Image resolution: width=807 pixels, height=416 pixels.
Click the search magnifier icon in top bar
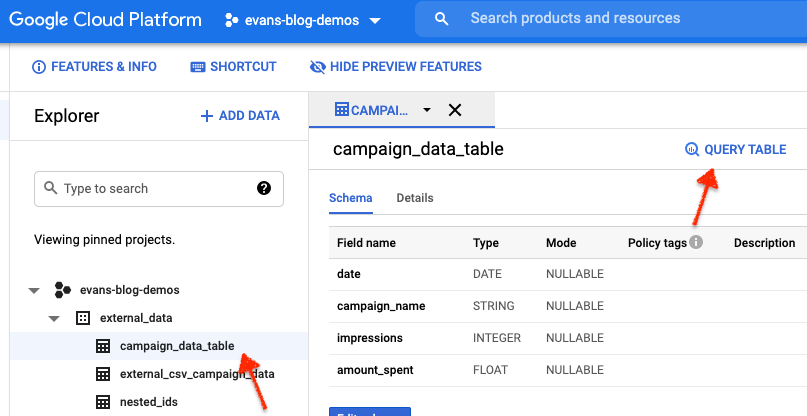(442, 19)
